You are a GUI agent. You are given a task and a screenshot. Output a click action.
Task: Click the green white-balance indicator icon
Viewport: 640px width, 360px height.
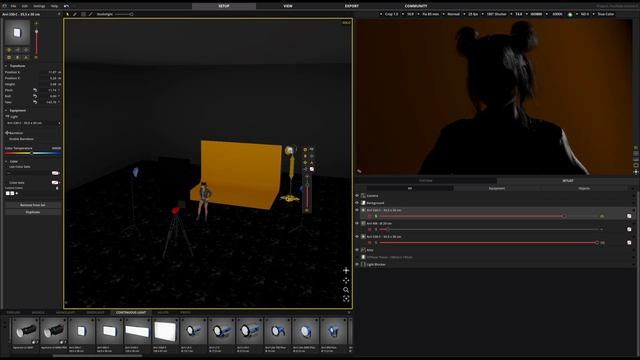[570, 14]
